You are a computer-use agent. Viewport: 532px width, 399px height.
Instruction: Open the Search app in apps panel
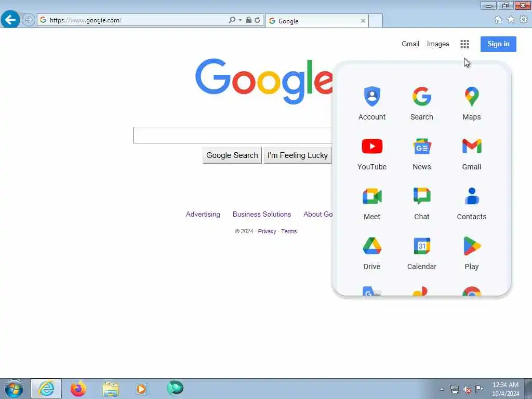[422, 103]
